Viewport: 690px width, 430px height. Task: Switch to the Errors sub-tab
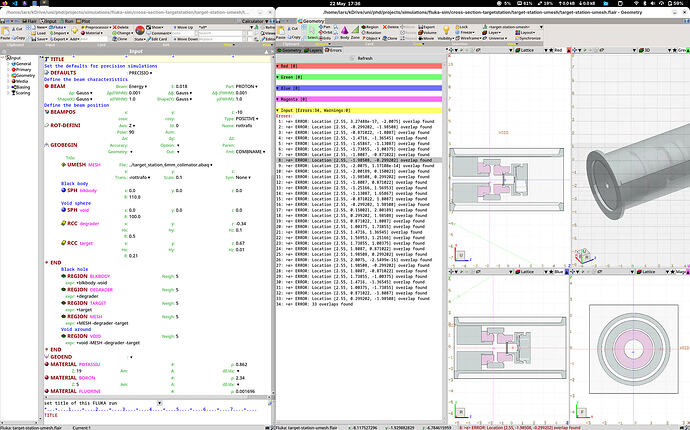(334, 50)
